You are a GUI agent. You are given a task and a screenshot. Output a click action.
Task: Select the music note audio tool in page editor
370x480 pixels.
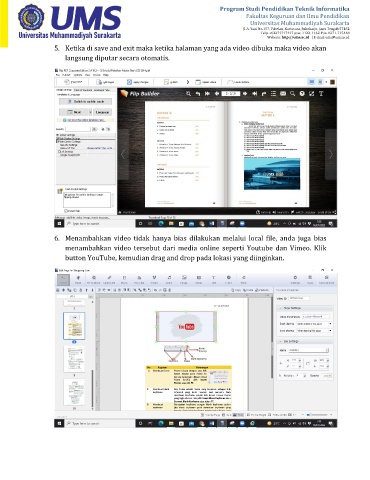click(x=169, y=278)
